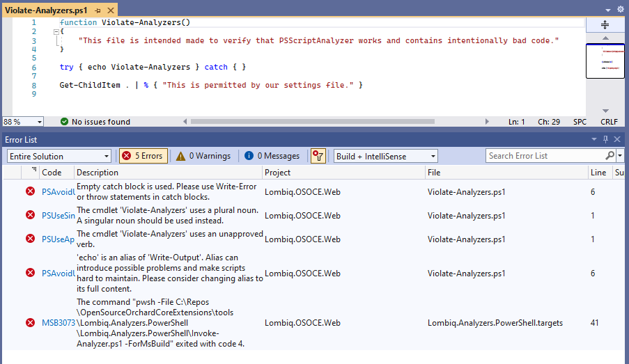Open the MSB3073 error code link
The height and width of the screenshot is (364, 629).
[x=59, y=323]
